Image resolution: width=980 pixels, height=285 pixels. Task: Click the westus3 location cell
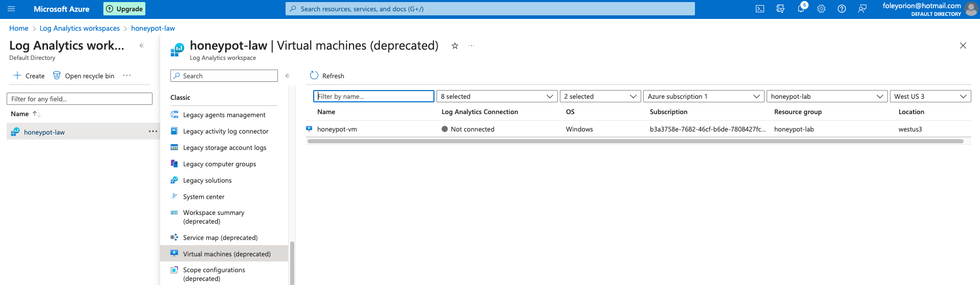(910, 129)
